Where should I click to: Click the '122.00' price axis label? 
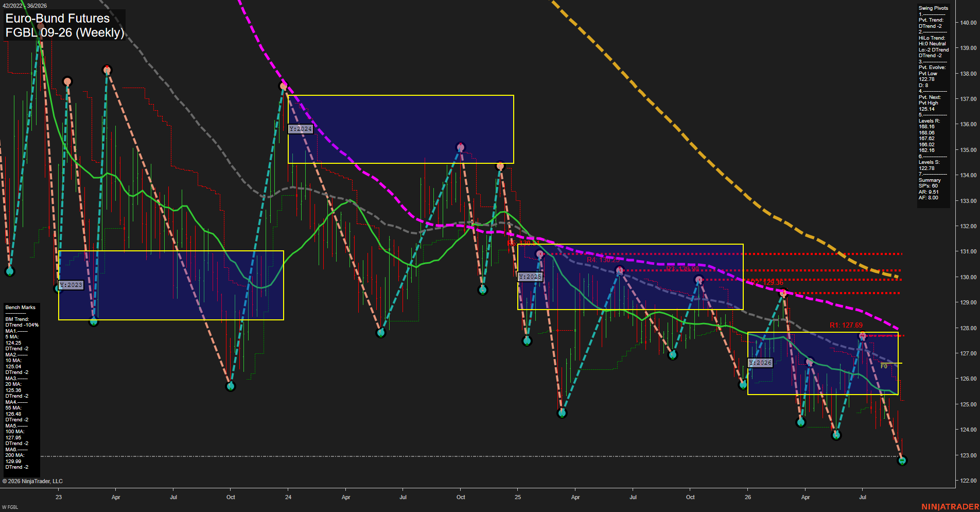click(x=968, y=481)
